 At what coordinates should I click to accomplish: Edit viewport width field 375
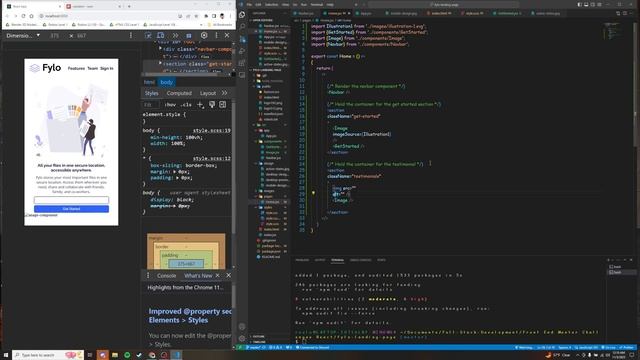[55, 36]
